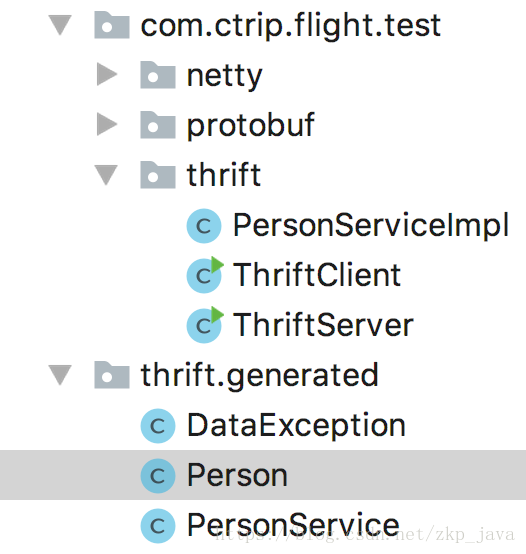
Task: Click the DataException class icon
Action: click(x=158, y=426)
